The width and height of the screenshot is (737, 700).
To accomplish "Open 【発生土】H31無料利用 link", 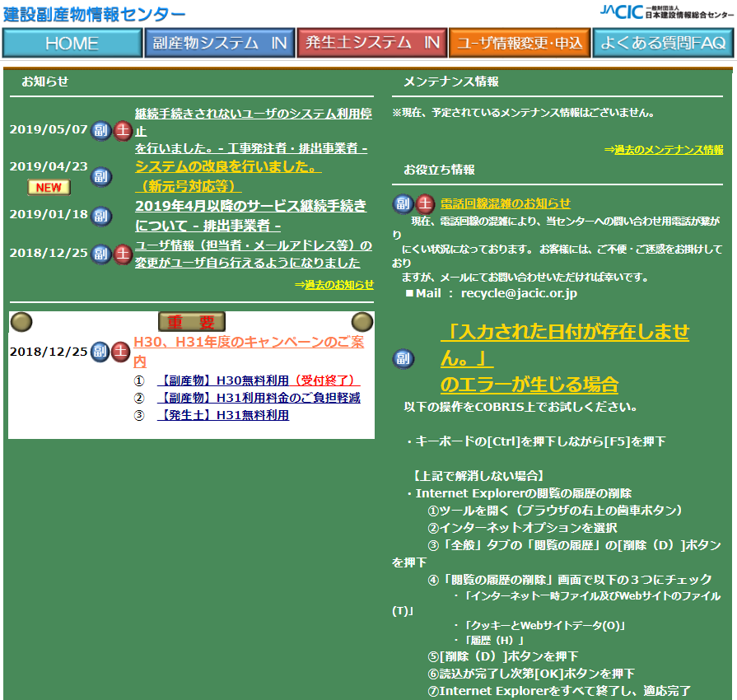I will point(223,415).
